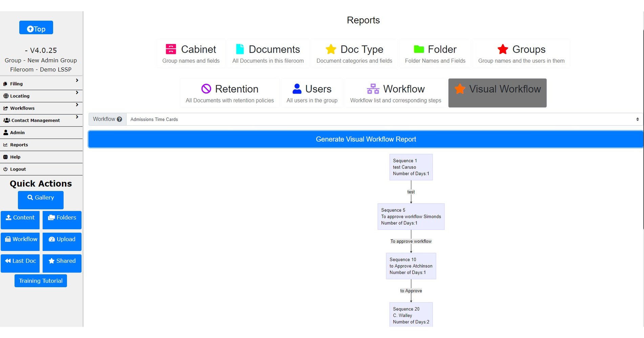Open the Doc Type report tab
This screenshot has width=644, height=338.
tap(354, 54)
